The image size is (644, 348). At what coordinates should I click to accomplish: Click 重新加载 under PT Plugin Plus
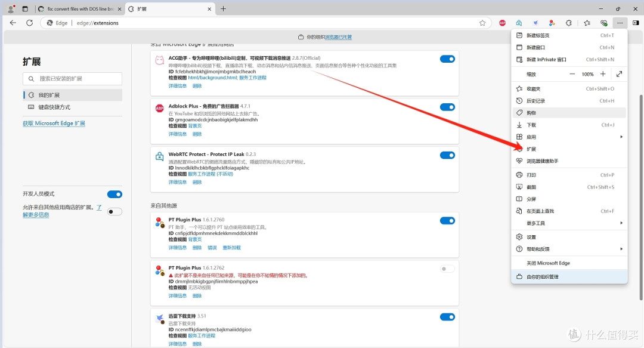point(231,248)
